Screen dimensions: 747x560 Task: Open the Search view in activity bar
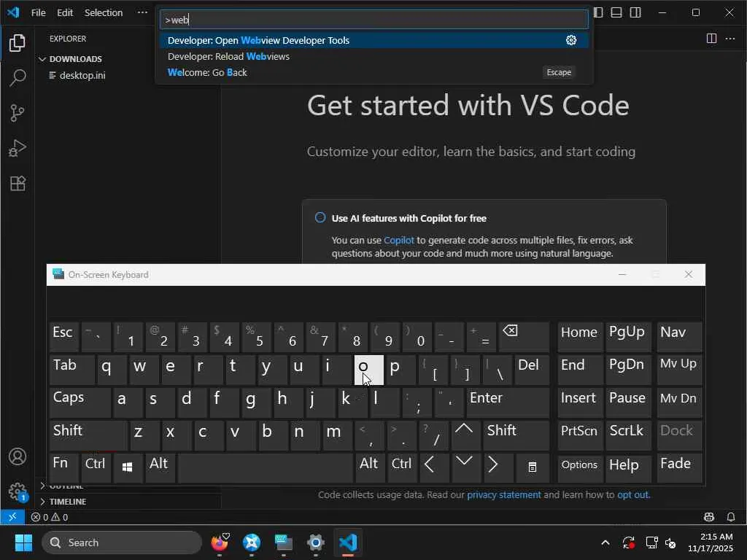(18, 77)
